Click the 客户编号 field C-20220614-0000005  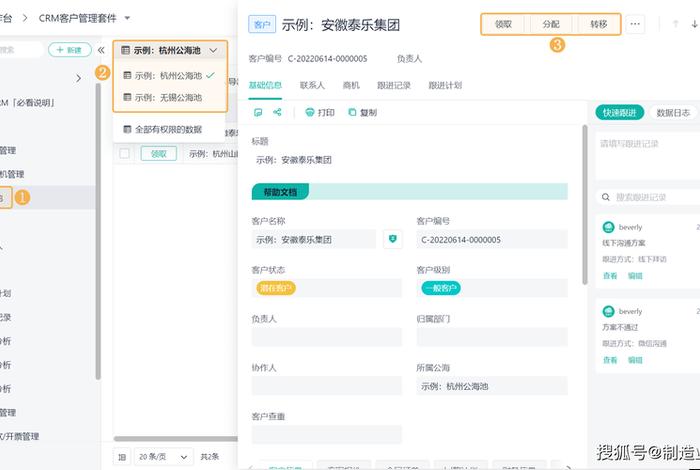click(x=492, y=240)
